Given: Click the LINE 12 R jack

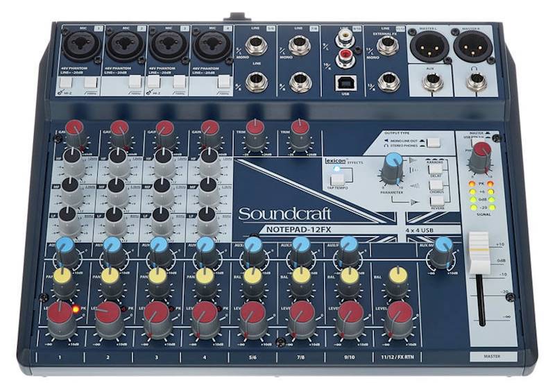Looking at the screenshot, I should (x=388, y=81).
